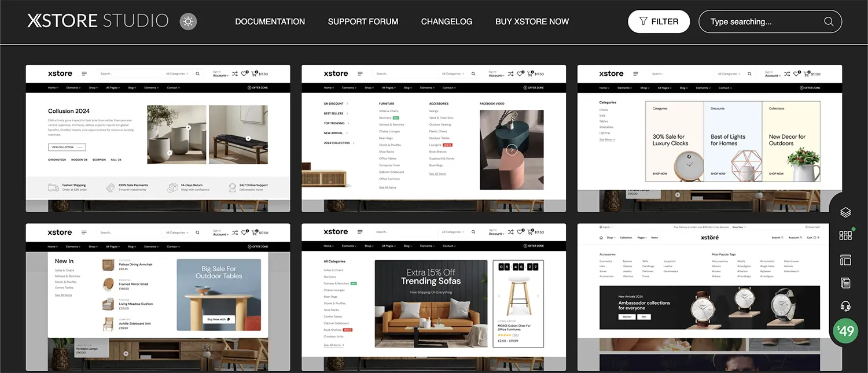Open the Changelog link
The image size is (868, 373).
click(446, 21)
